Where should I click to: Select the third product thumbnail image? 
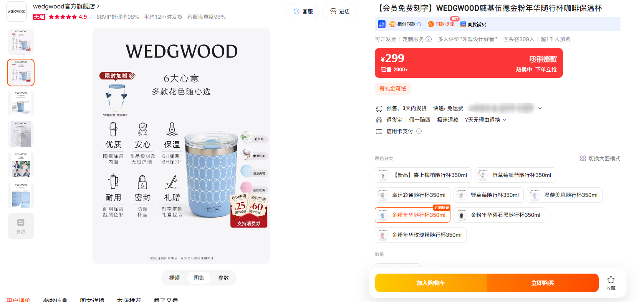(21, 103)
